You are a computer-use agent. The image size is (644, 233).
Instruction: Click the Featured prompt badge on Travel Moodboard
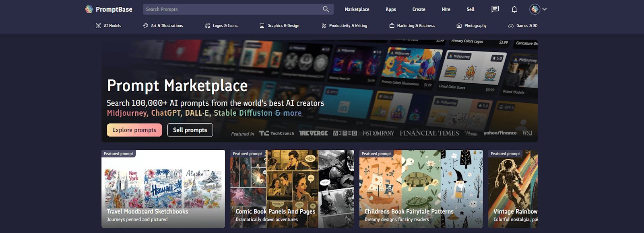click(x=118, y=153)
